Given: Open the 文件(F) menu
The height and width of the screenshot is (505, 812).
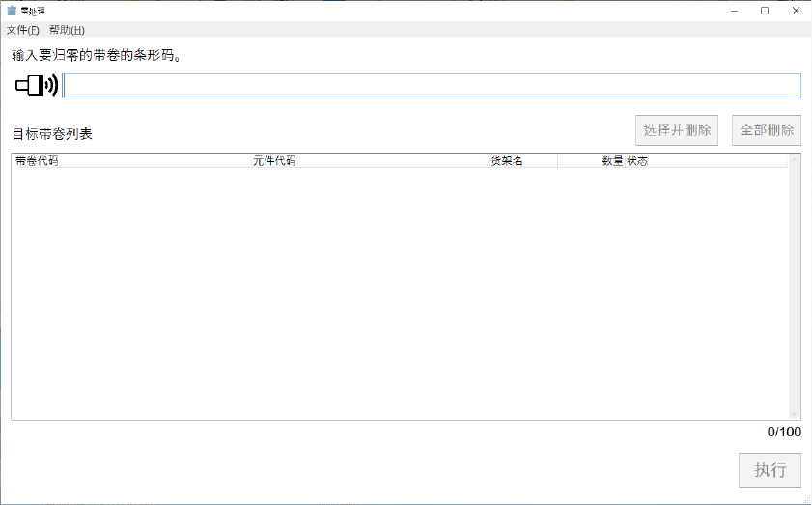Looking at the screenshot, I should (x=23, y=30).
